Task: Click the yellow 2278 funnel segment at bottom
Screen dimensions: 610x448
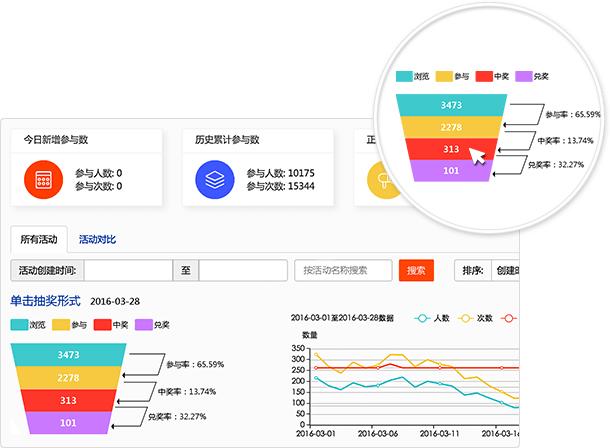Action: coord(68,378)
